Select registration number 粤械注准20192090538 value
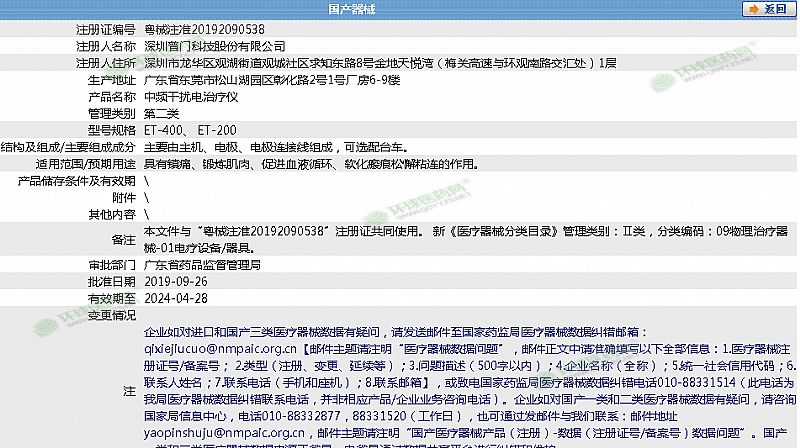800x448 pixels. pyautogui.click(x=205, y=29)
